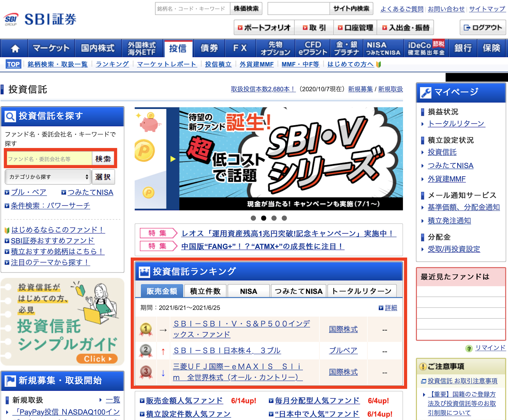The image size is (508, 420).
Task: Switch to the 販売金額 ranking tab
Action: click(162, 291)
